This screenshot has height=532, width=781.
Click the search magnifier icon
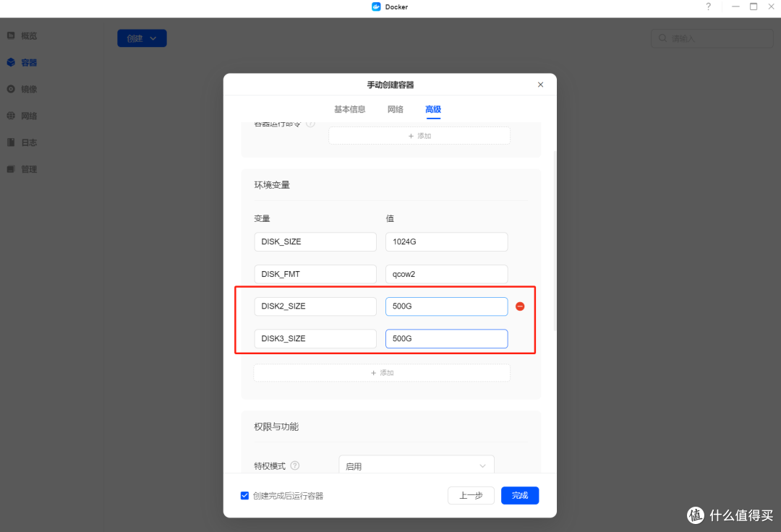(662, 38)
